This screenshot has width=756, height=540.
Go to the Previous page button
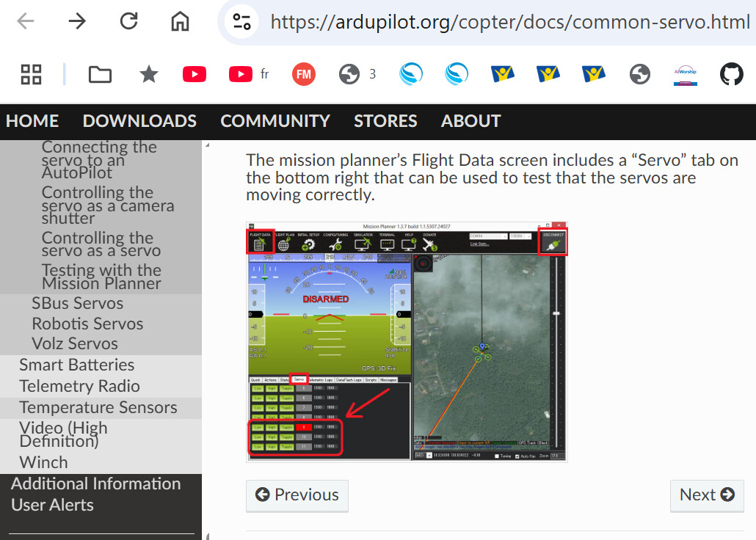(297, 495)
